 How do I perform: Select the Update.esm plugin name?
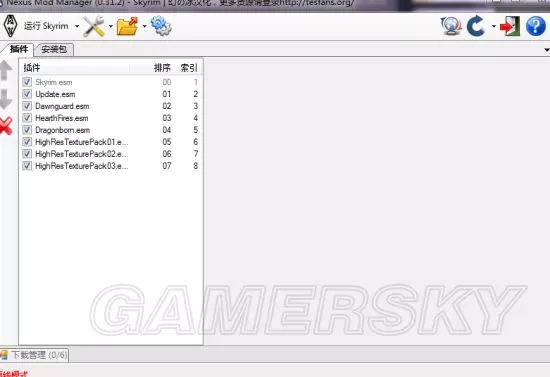[55, 94]
